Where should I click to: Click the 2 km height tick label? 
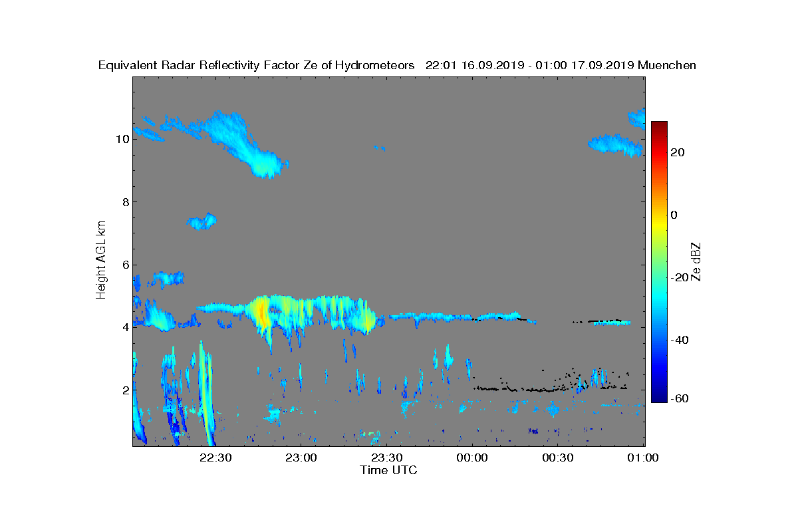(x=124, y=390)
